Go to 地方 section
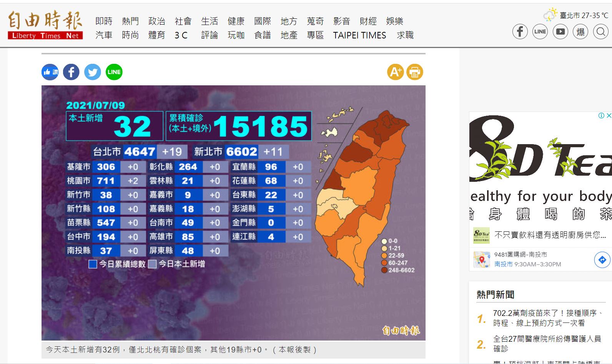Image resolution: width=612 pixels, height=364 pixels. [x=289, y=21]
